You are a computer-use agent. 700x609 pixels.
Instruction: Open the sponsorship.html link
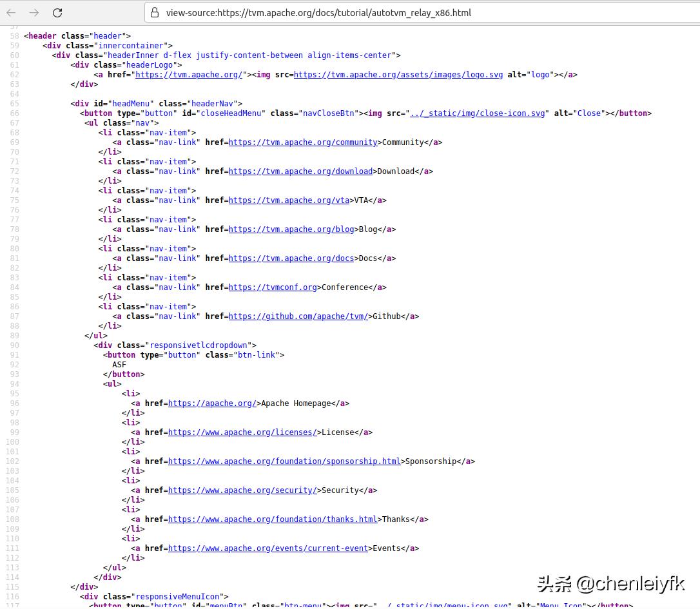(x=284, y=461)
